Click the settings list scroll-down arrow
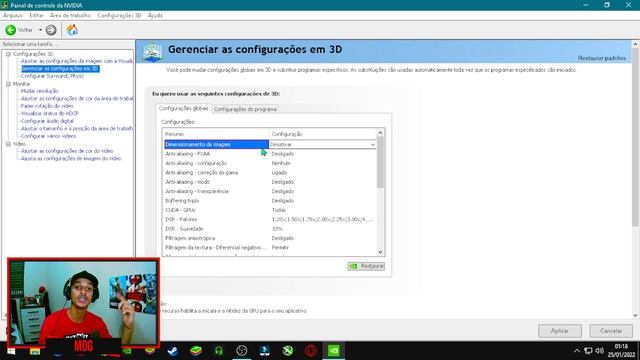Image resolution: width=640 pixels, height=360 pixels. pyautogui.click(x=380, y=252)
